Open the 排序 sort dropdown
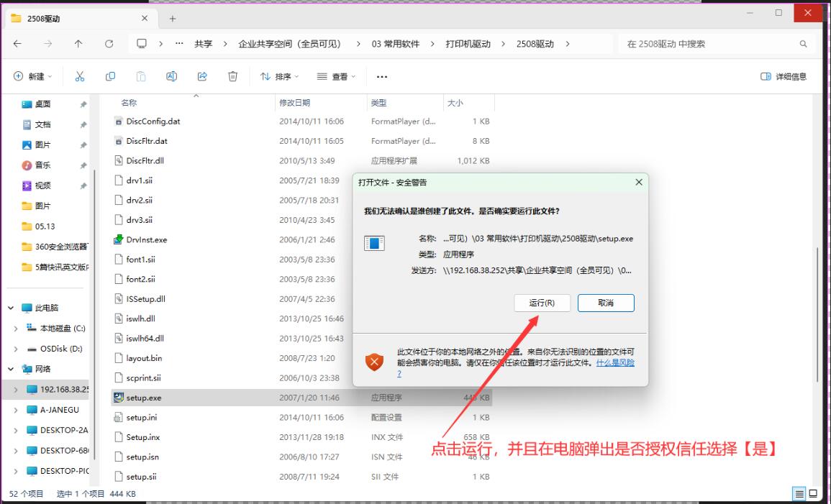 coord(279,76)
